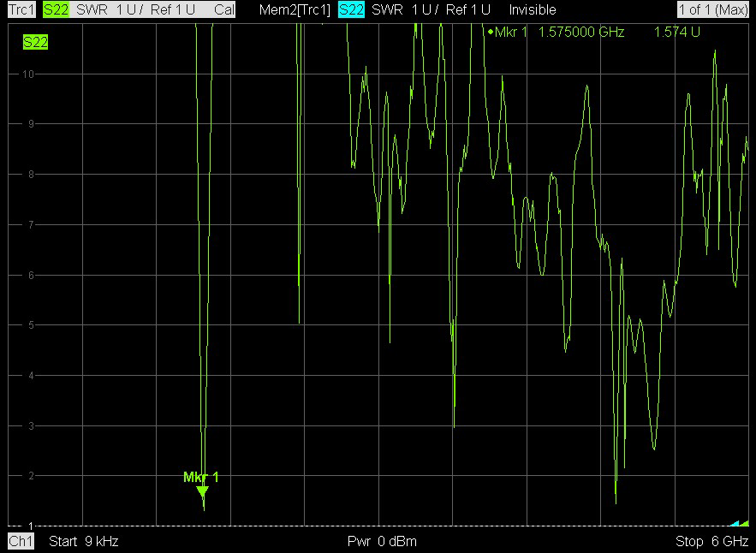Click the Invisible status of Mem2 trace
Screen dimensions: 756x553
(x=532, y=10)
